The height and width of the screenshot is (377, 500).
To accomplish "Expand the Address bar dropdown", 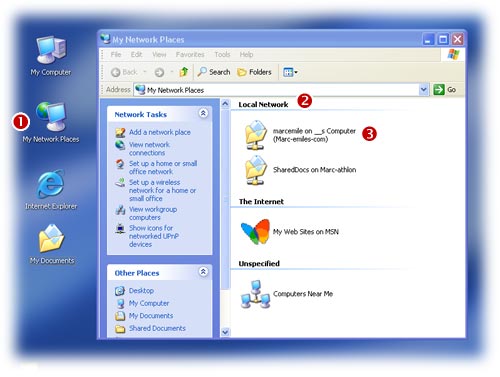I will 423,90.
